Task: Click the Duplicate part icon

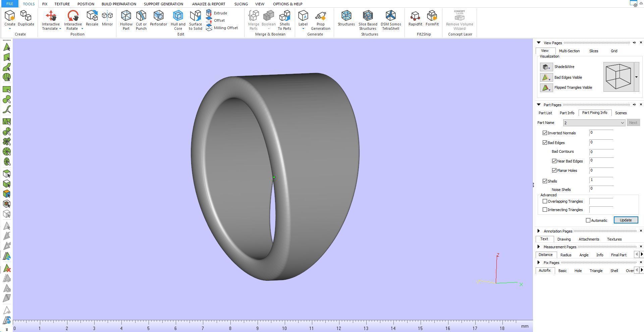Action: (x=26, y=18)
